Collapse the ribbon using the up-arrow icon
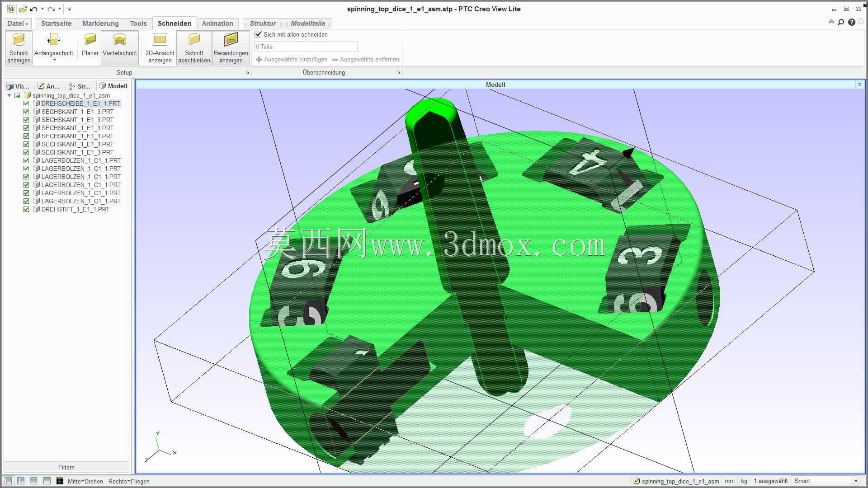This screenshot has width=868, height=488. pyautogui.click(x=831, y=22)
